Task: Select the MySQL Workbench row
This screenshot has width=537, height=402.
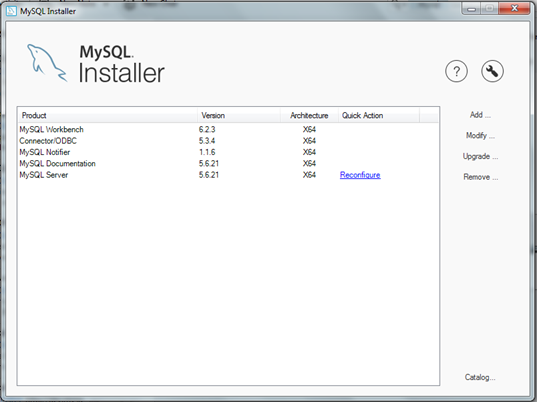Action: (x=228, y=129)
